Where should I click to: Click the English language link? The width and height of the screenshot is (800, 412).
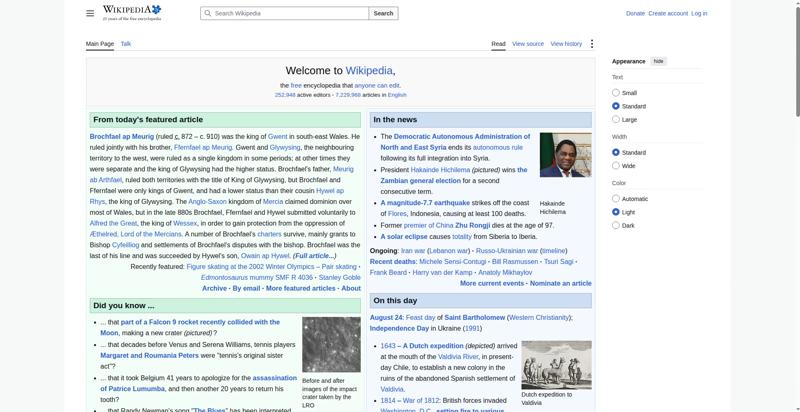point(397,95)
